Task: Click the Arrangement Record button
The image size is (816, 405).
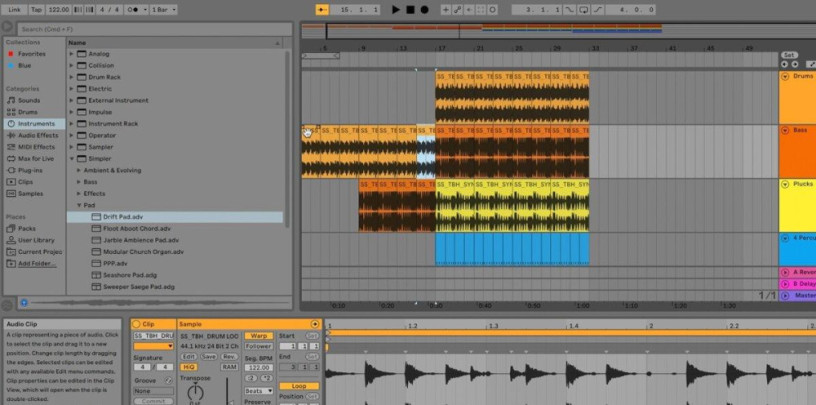Action: (x=425, y=9)
